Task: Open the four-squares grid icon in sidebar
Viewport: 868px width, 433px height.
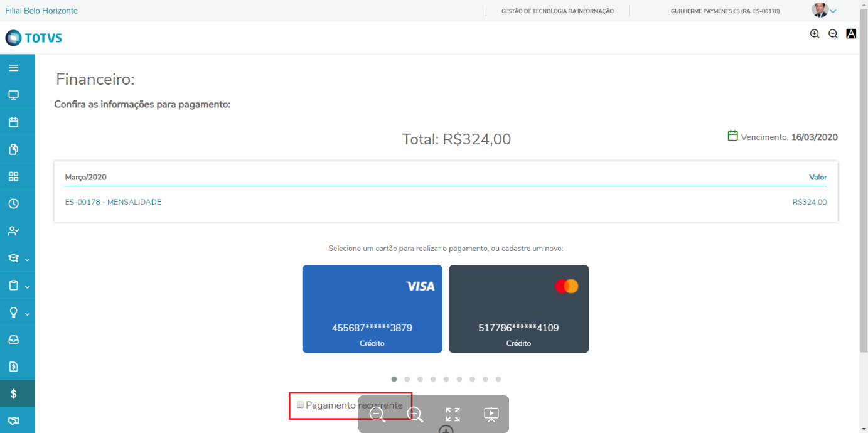Action: 13,176
